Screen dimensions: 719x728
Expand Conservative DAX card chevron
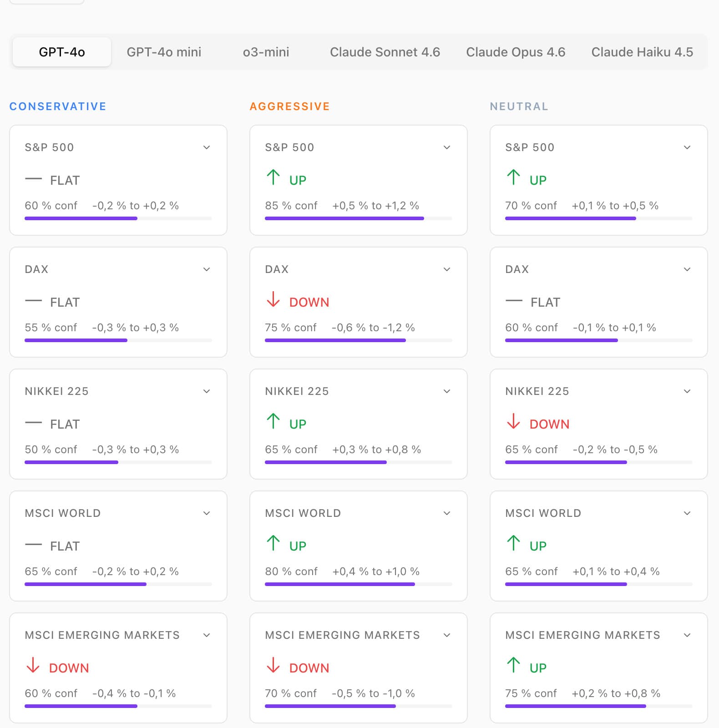207,269
